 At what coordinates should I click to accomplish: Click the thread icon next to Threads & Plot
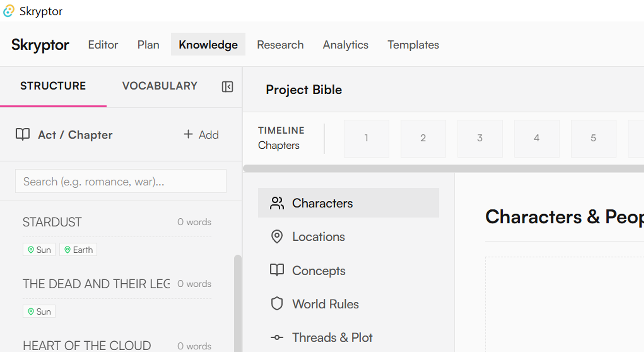click(277, 337)
